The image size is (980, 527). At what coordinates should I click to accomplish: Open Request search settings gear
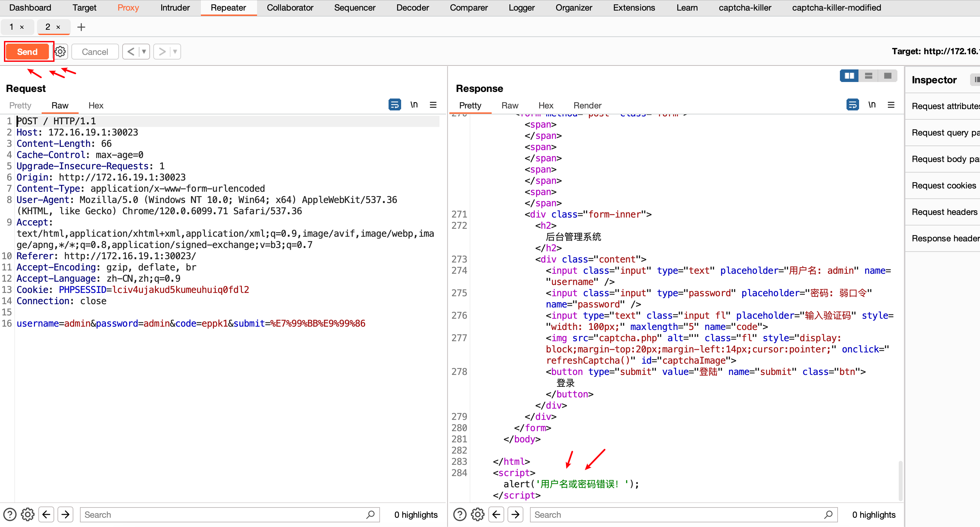pyautogui.click(x=28, y=514)
